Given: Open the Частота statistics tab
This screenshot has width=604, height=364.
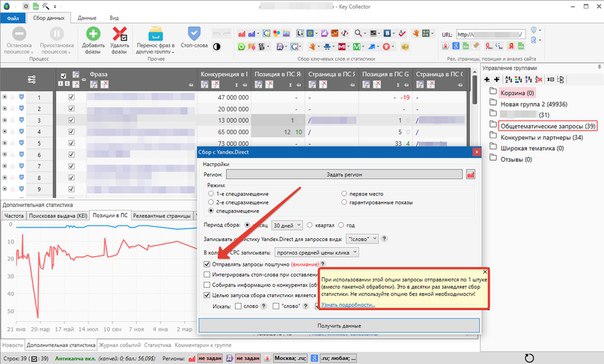Looking at the screenshot, I should click(x=14, y=216).
